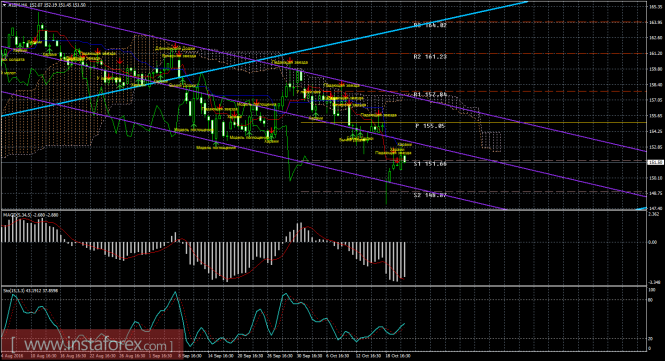Click the 18 Oct 16:30 date label
The width and height of the screenshot is (665, 361).
pyautogui.click(x=397, y=356)
